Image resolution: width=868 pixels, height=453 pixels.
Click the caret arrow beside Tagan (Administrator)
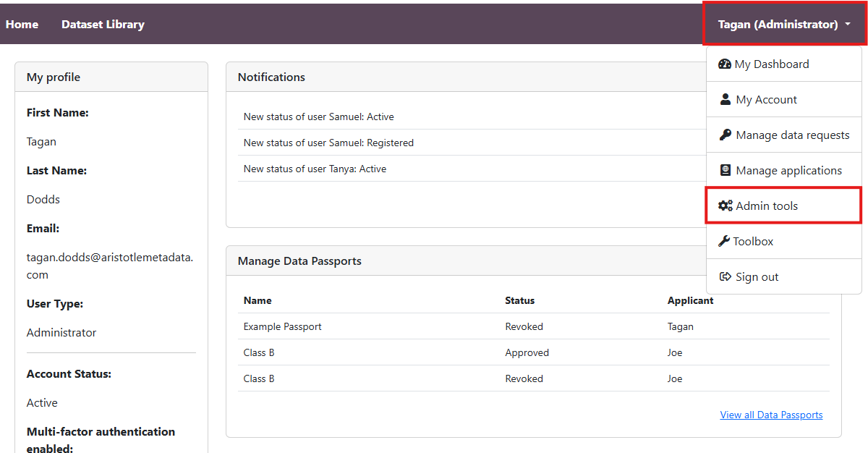[x=847, y=25]
